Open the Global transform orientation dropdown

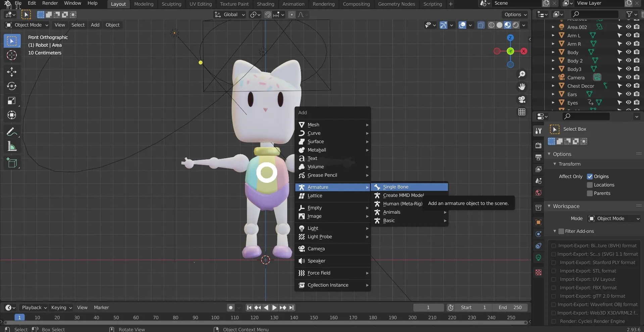[230, 14]
